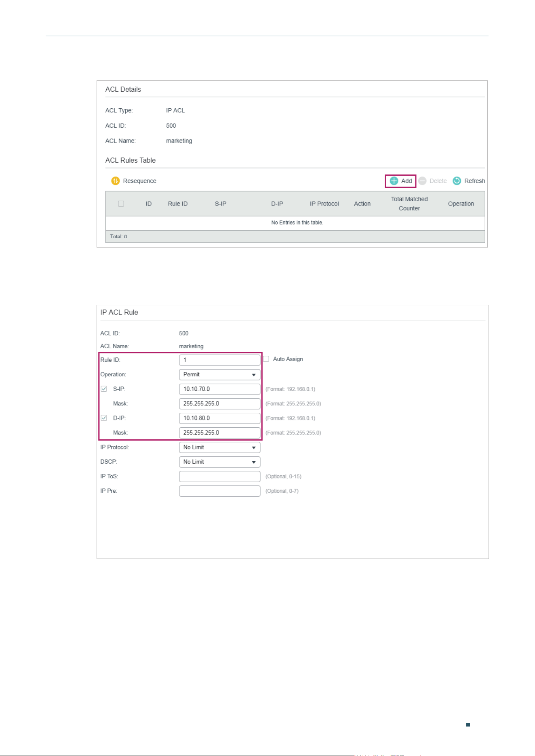
Task: Click the Refresh text label
Action: coord(474,181)
